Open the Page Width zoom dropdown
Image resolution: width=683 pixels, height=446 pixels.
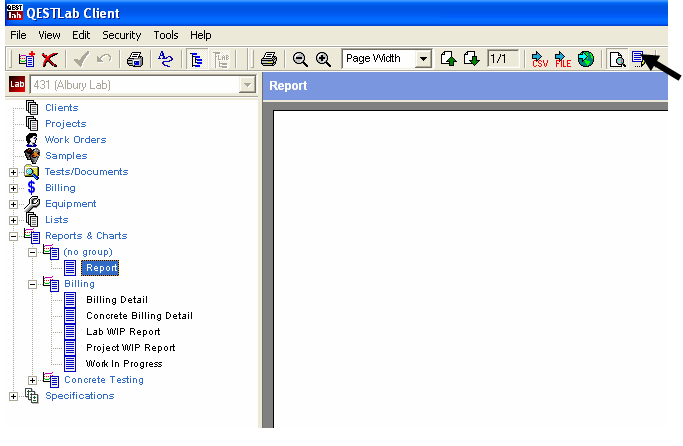click(x=424, y=59)
